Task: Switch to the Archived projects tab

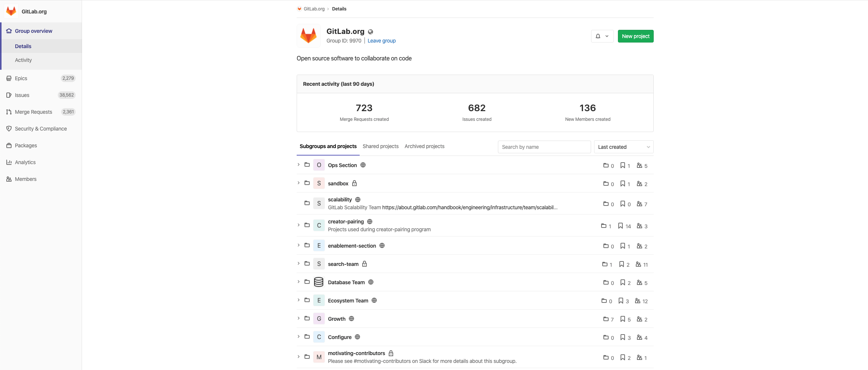Action: [x=424, y=146]
